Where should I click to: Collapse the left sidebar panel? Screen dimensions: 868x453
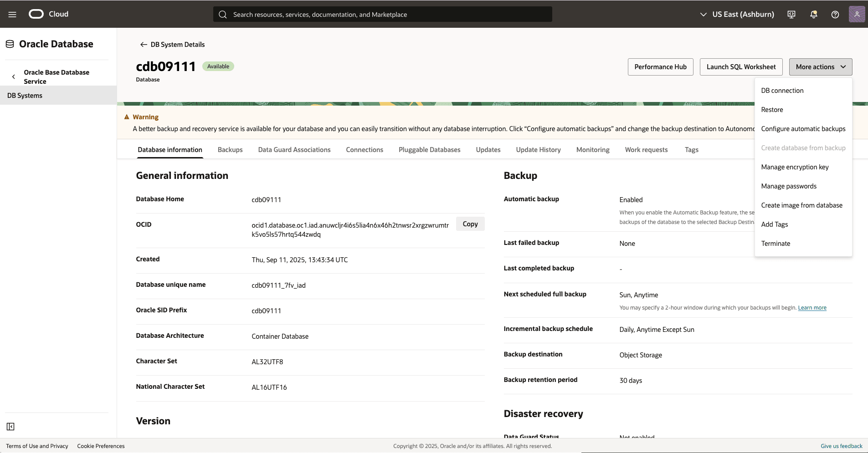click(x=10, y=427)
